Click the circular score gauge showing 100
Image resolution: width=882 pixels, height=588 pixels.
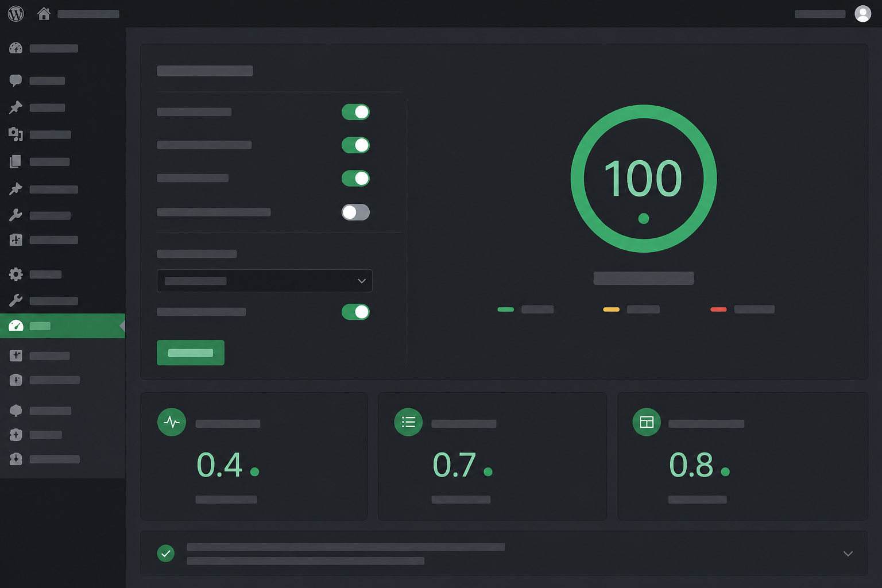[644, 179]
